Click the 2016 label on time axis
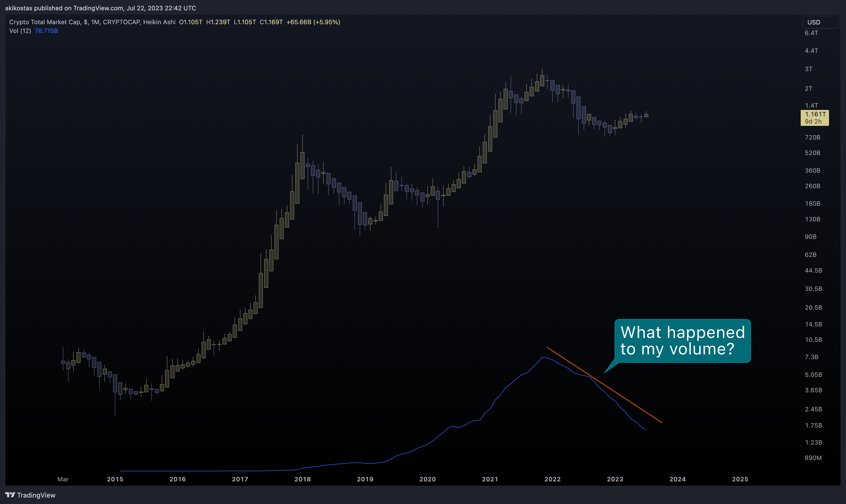Image resolution: width=846 pixels, height=504 pixels. coord(178,479)
